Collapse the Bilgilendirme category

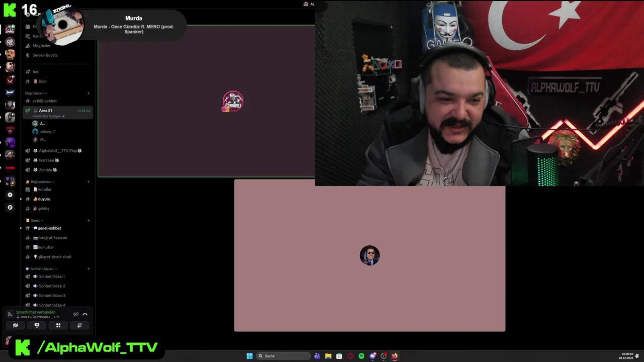(40, 182)
